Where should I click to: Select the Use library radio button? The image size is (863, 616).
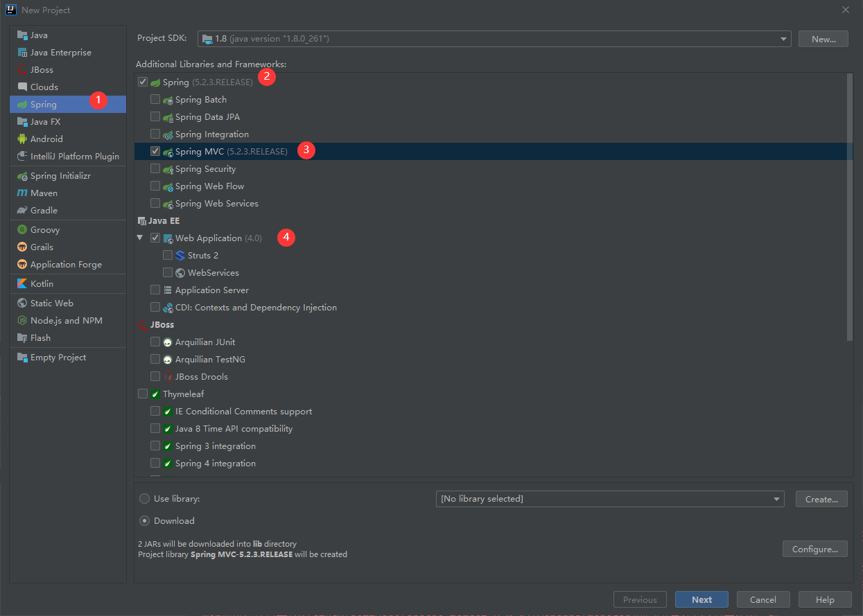pyautogui.click(x=144, y=498)
